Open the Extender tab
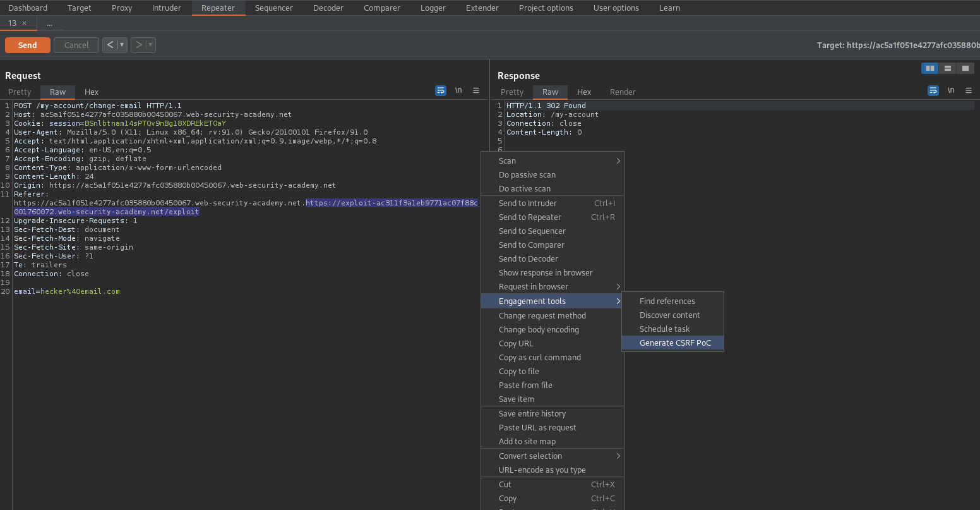This screenshot has width=980, height=510. (482, 8)
